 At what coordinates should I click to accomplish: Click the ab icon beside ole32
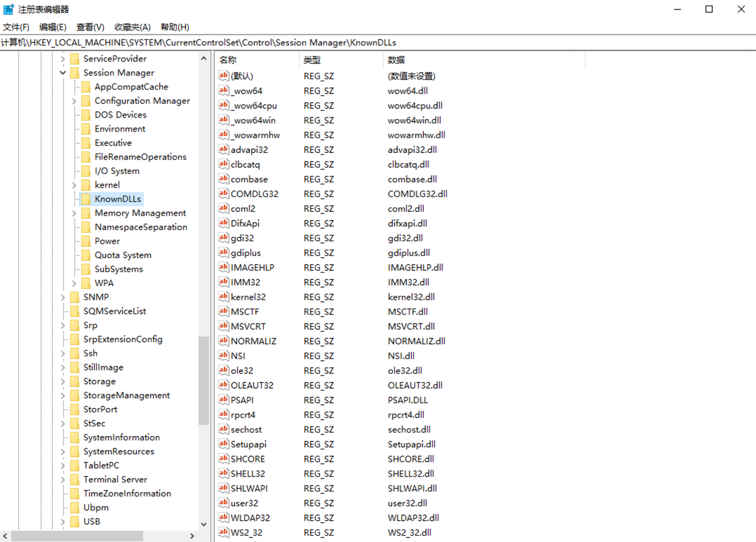224,370
